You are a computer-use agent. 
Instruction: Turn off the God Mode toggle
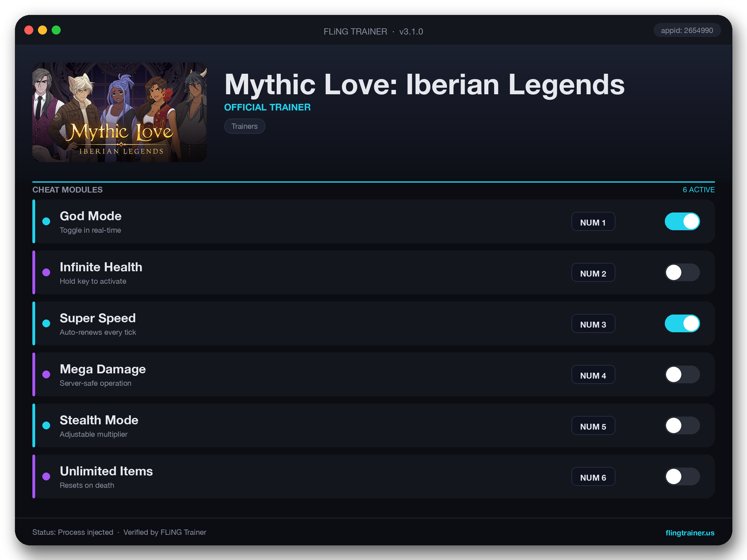[x=682, y=222]
